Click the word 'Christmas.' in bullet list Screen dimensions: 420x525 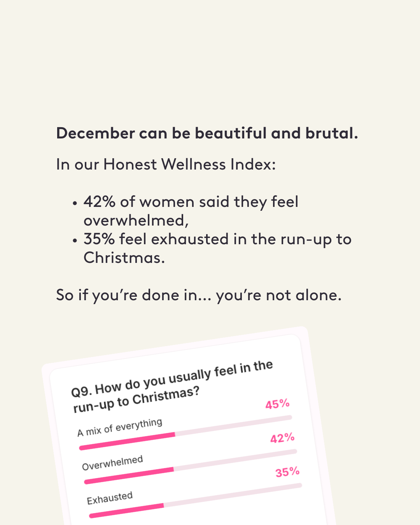[x=124, y=258]
